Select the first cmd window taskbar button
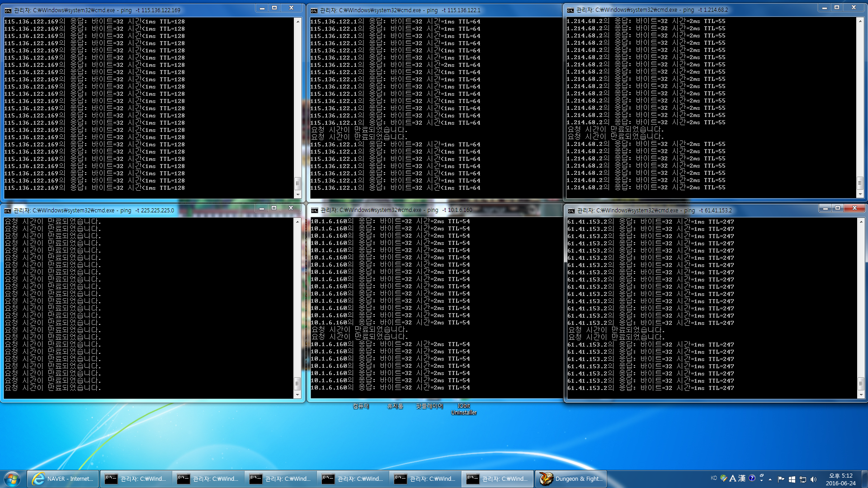This screenshot has height=488, width=868. coord(136,479)
